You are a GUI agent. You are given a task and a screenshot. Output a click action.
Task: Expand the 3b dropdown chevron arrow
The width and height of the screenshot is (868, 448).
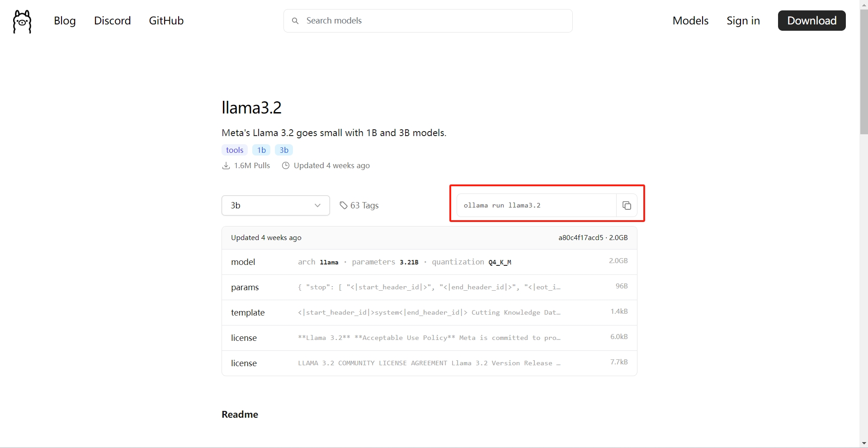point(318,205)
